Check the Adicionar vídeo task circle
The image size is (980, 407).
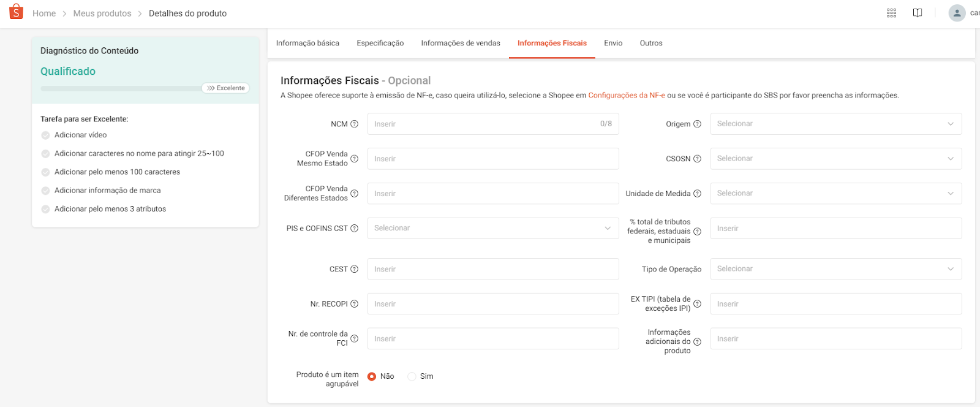[45, 135]
